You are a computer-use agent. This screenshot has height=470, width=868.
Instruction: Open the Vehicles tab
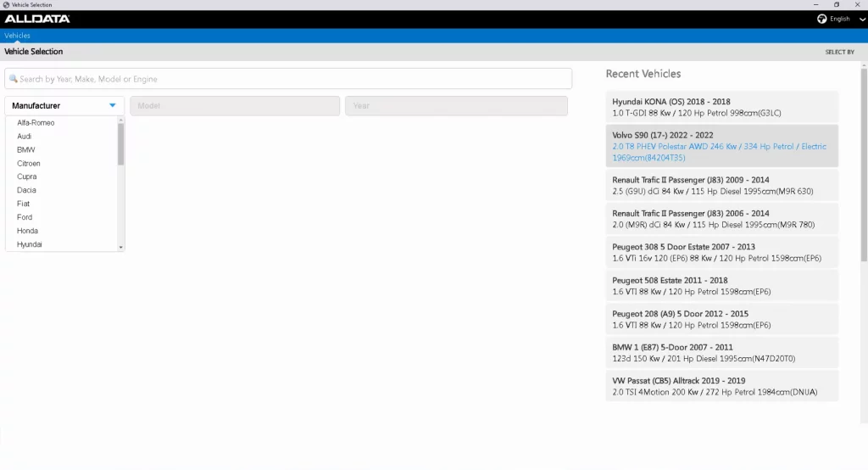(x=17, y=36)
